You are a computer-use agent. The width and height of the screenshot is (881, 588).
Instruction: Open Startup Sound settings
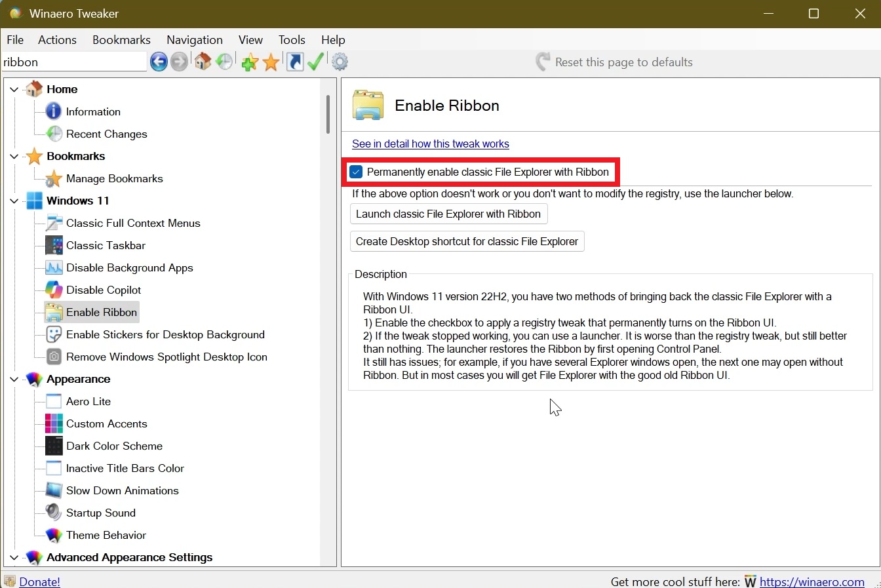coord(100,513)
